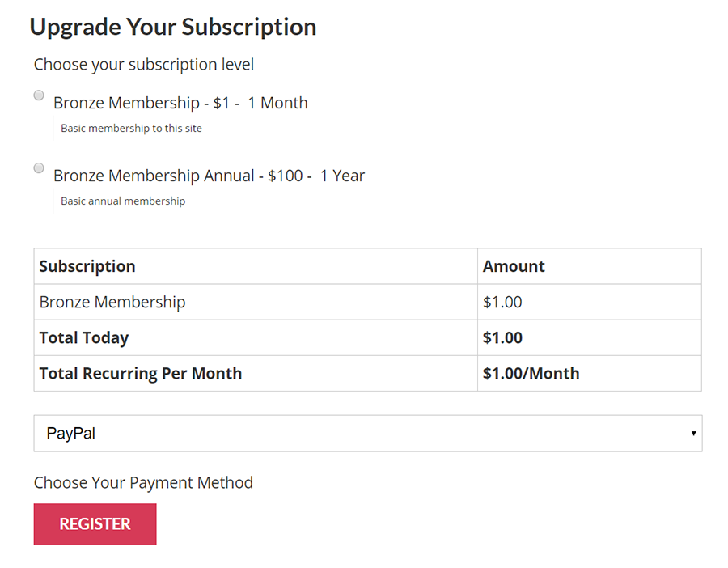Click the 'Basic annual membership' description text

pyautogui.click(x=123, y=201)
